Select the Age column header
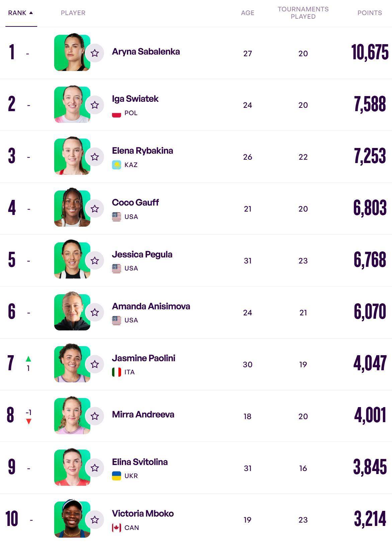 point(248,13)
